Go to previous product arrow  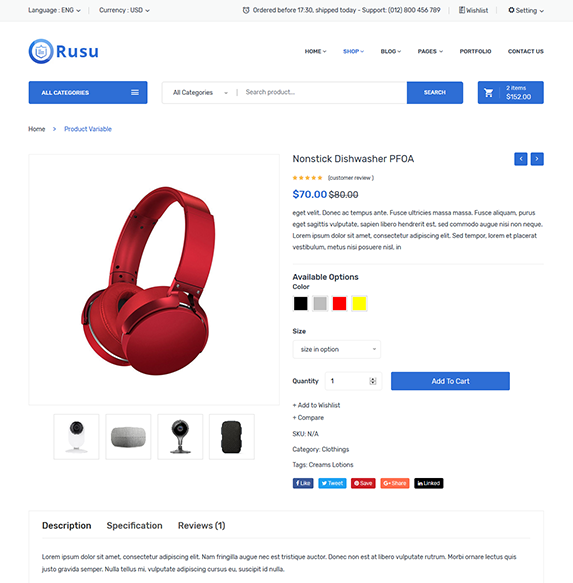(521, 159)
